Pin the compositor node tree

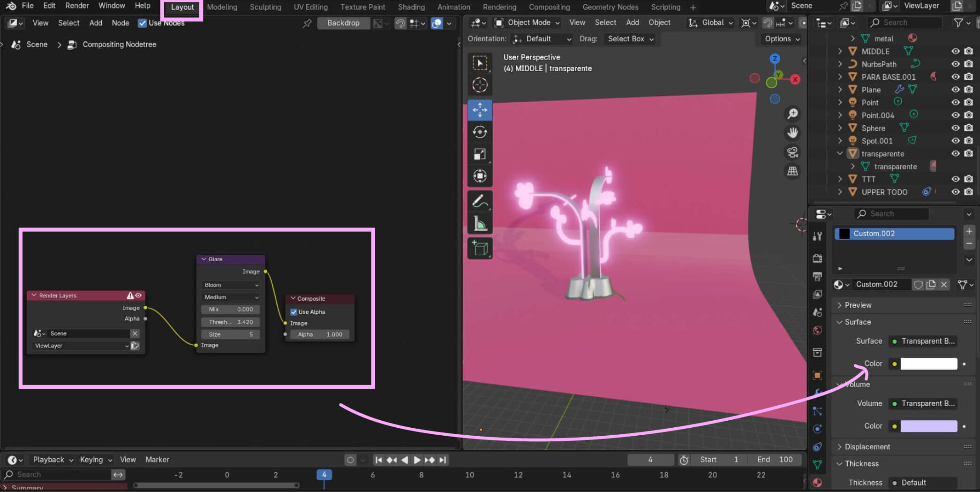point(307,23)
